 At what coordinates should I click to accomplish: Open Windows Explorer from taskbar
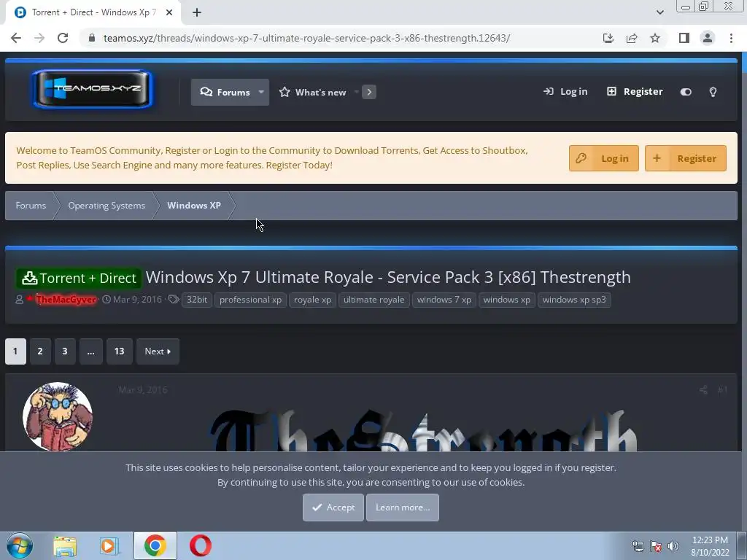65,545
